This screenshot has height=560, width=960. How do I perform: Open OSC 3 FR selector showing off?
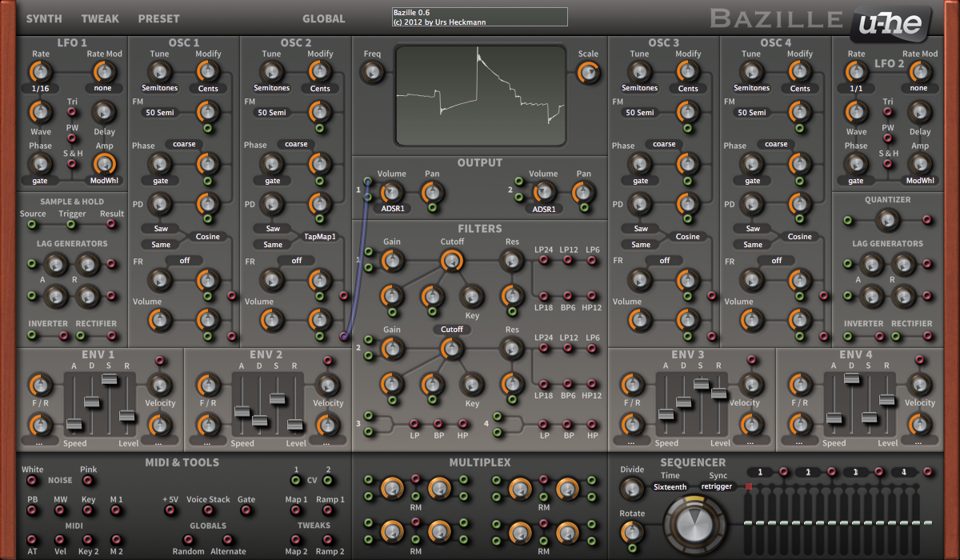665,261
